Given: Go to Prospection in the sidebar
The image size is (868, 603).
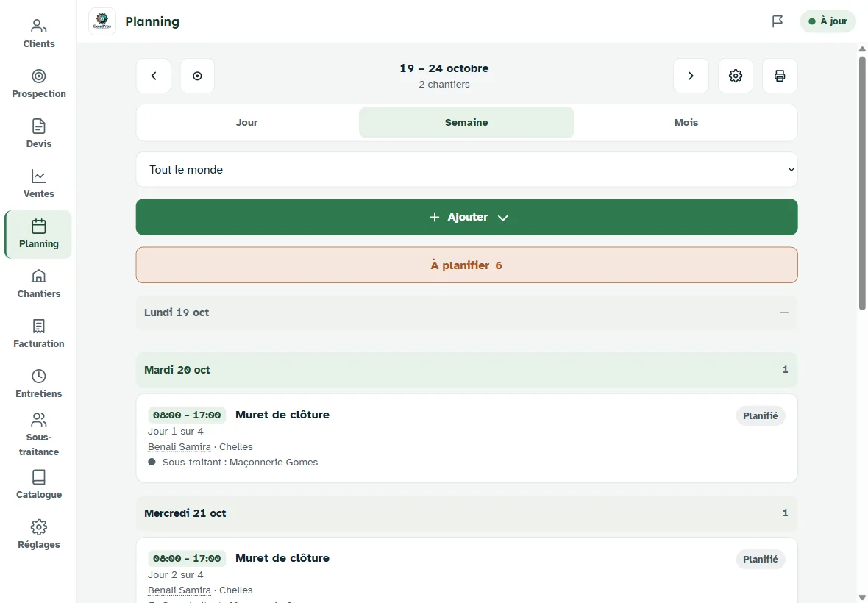Looking at the screenshot, I should (x=39, y=84).
